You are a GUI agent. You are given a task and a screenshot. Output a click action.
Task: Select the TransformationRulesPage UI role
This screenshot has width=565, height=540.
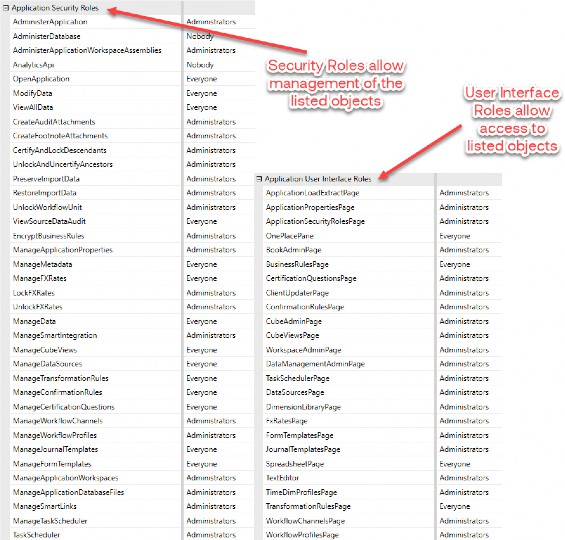point(308,506)
